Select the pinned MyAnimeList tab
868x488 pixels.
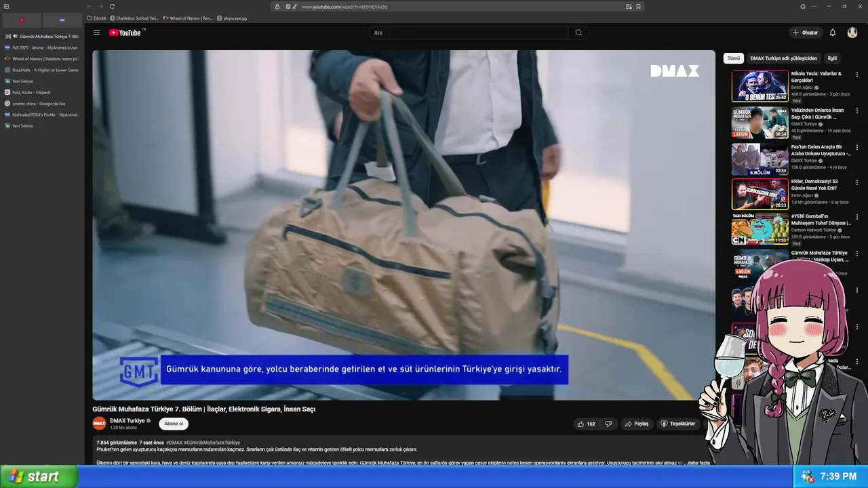[x=62, y=20]
